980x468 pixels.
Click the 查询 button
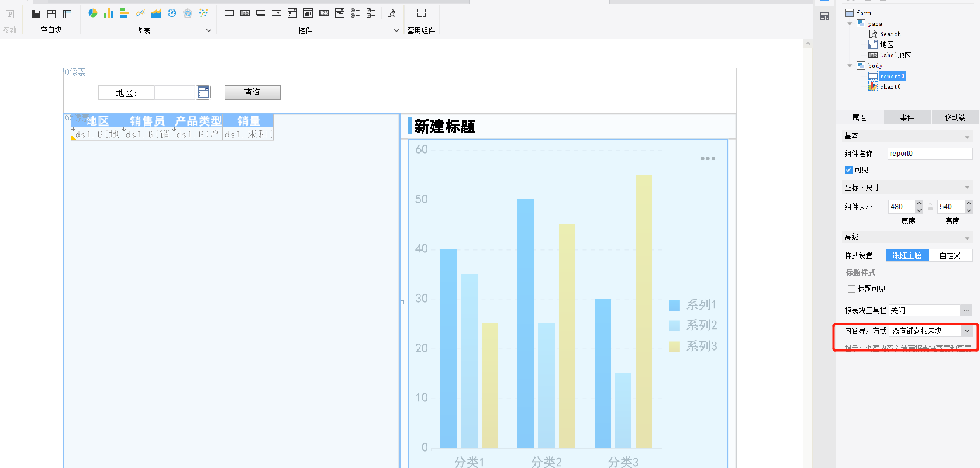click(x=253, y=93)
